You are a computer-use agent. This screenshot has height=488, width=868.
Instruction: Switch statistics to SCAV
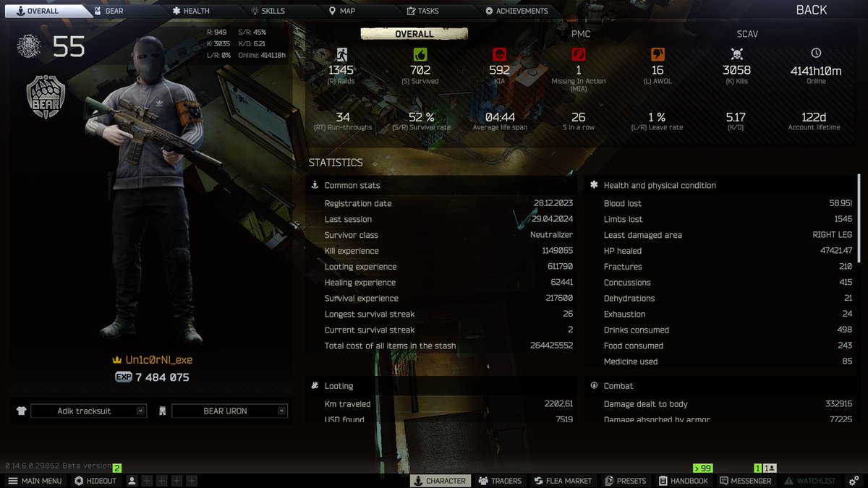(747, 34)
